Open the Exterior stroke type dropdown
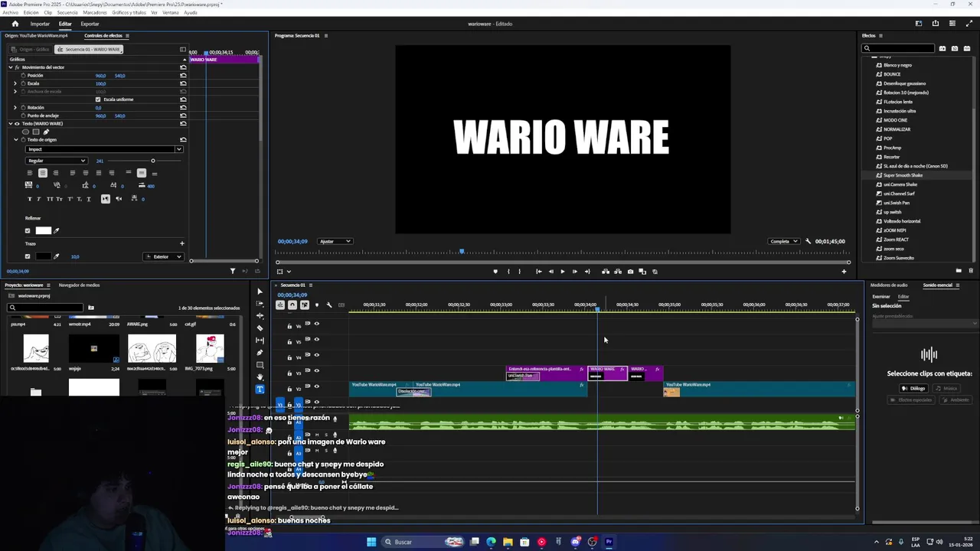 pos(163,256)
